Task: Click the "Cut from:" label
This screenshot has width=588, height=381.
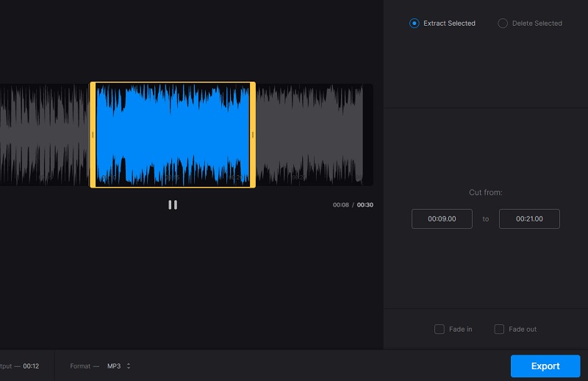Action: coord(485,193)
